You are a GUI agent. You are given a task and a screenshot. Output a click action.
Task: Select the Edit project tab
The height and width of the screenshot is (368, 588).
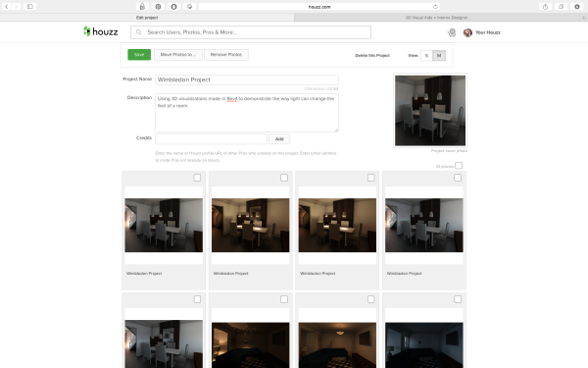pos(147,18)
